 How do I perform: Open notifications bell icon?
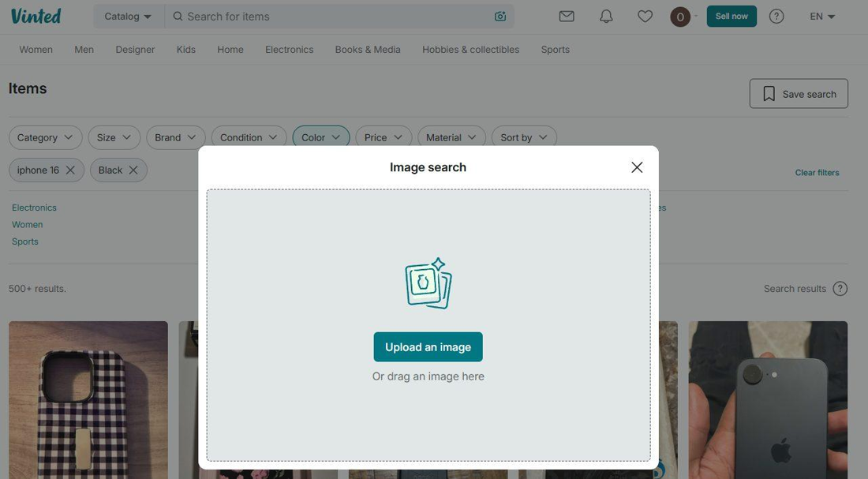[x=606, y=17]
